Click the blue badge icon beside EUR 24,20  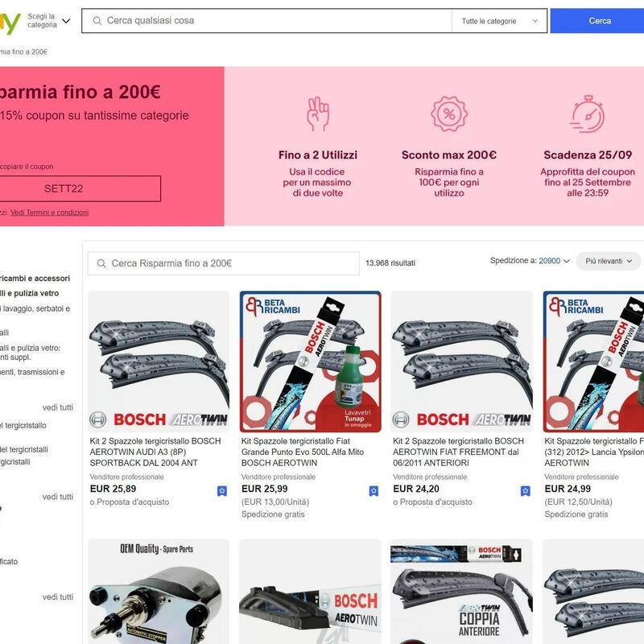[525, 491]
